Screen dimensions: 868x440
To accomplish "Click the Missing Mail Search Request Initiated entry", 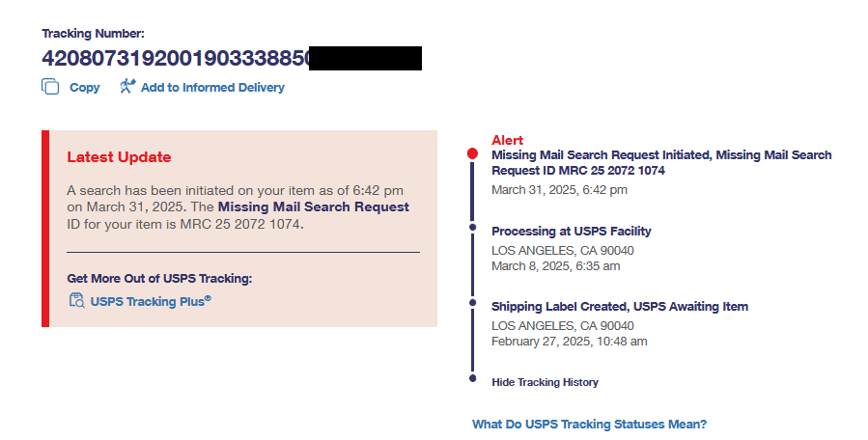I will coord(660,162).
